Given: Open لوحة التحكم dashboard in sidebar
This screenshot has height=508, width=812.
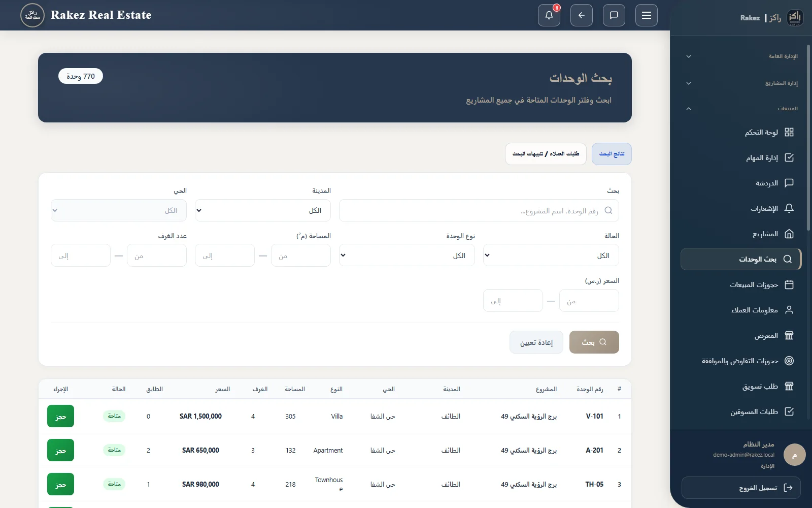Looking at the screenshot, I should 741,132.
